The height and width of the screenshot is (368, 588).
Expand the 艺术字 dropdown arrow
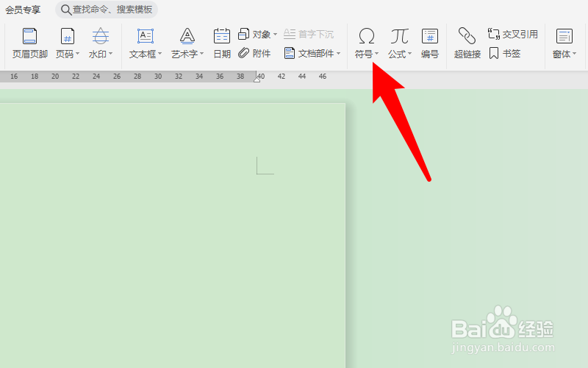tap(201, 54)
